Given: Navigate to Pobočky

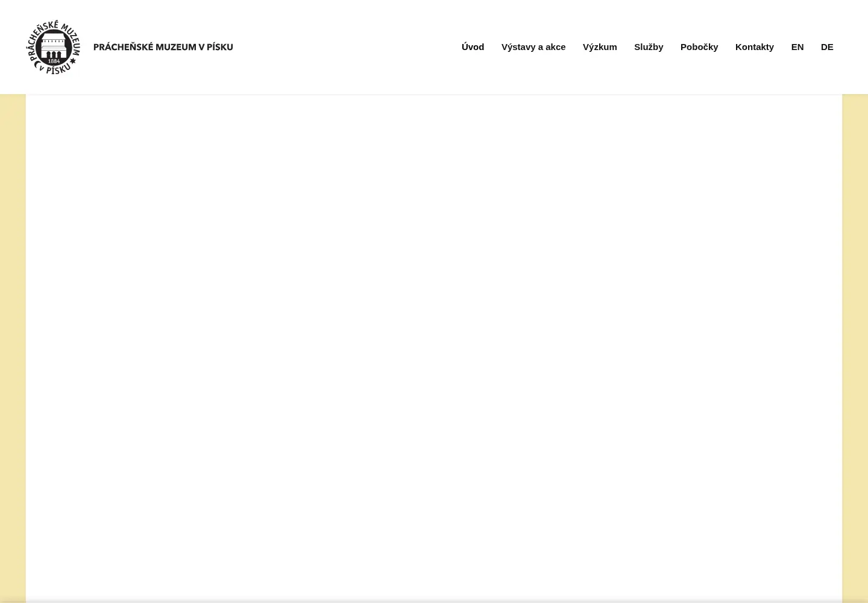Looking at the screenshot, I should pos(699,47).
